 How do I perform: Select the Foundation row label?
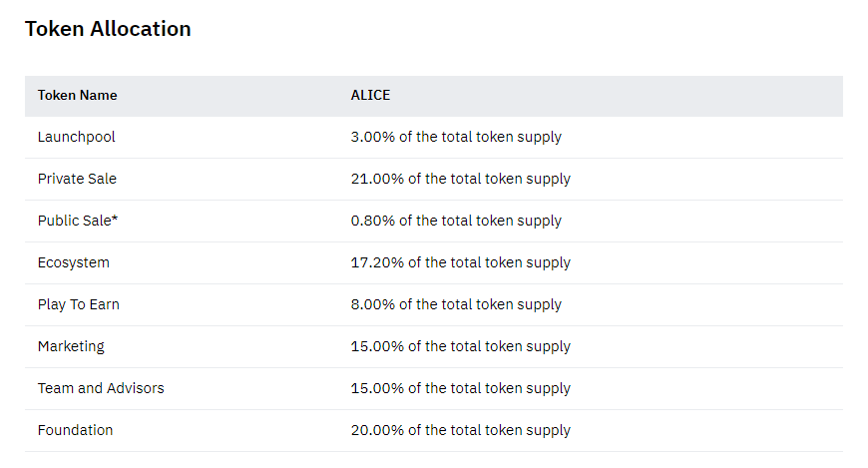click(x=75, y=430)
